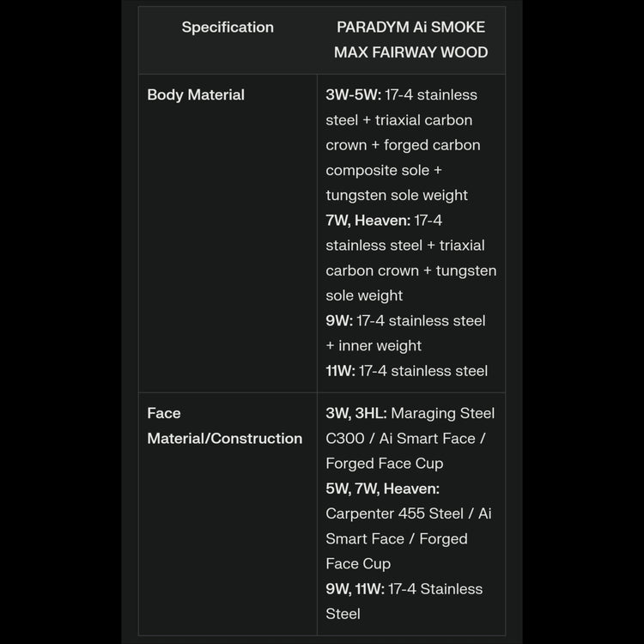The height and width of the screenshot is (644, 644).
Task: Click the "composite sole +" line
Action: (x=384, y=170)
